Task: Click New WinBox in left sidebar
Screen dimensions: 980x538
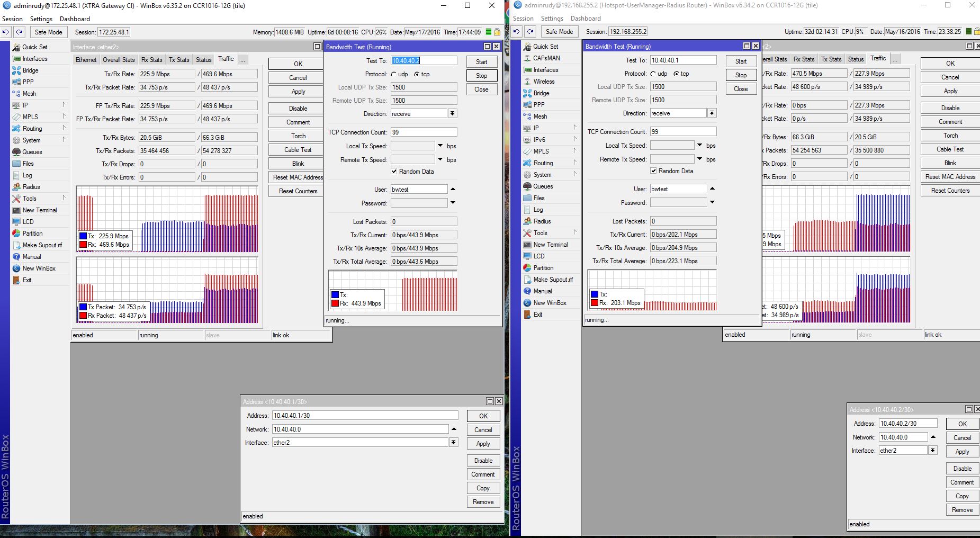Action: pos(39,268)
